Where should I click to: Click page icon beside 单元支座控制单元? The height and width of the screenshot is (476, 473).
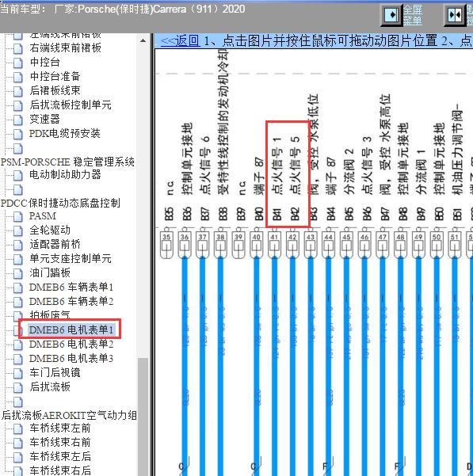18,259
